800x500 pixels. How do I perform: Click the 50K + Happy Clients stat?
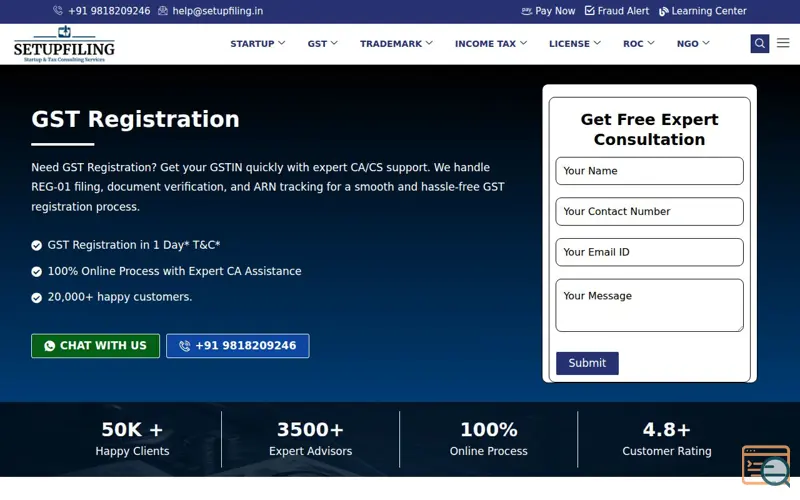pos(132,439)
